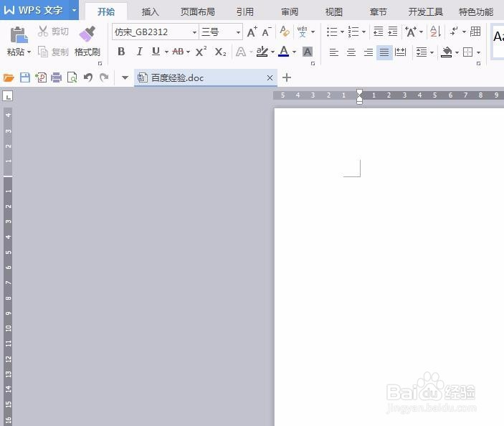Click the Copy icon
This screenshot has height=426, width=504.
[x=43, y=52]
